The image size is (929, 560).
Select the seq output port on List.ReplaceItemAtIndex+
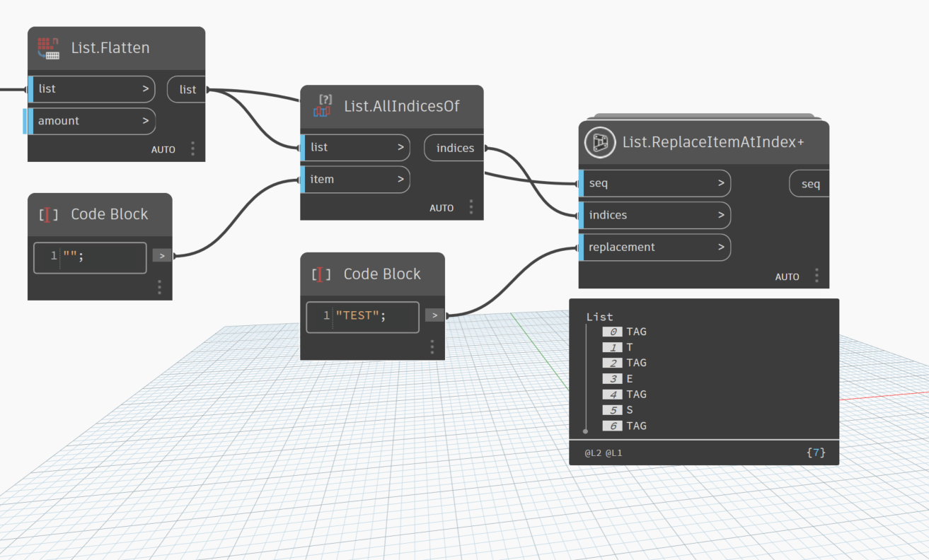809,183
